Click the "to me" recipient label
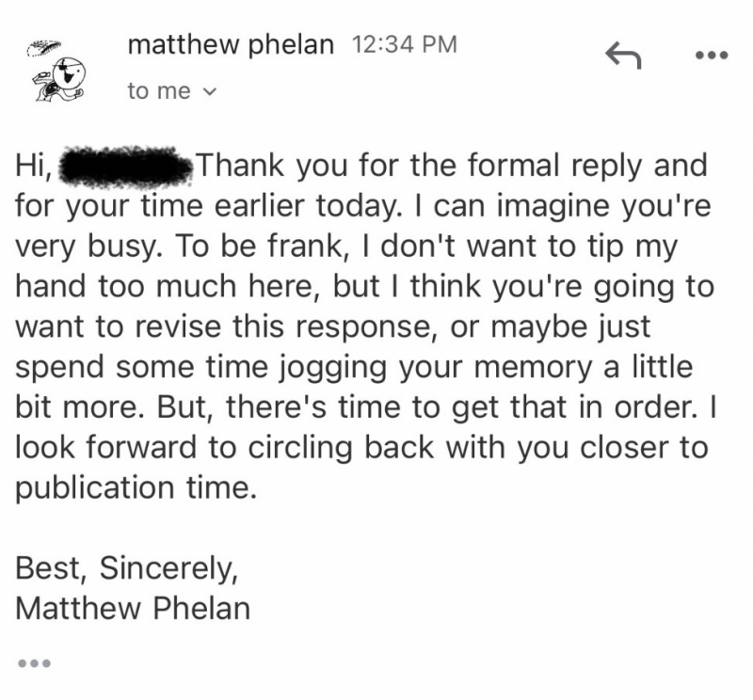This screenshot has height=700, width=753. pyautogui.click(x=158, y=92)
